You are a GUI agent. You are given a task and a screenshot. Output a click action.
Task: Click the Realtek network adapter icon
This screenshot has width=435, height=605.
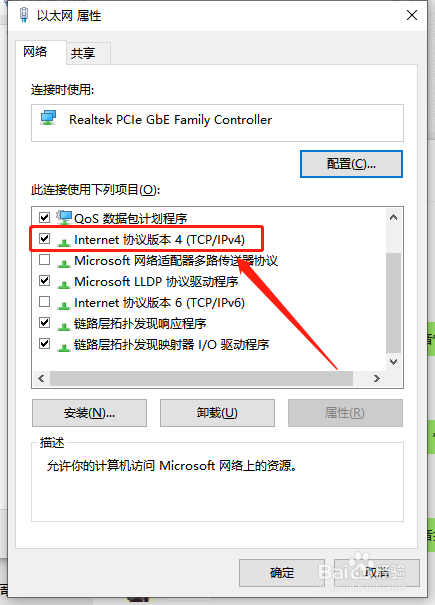(x=49, y=118)
